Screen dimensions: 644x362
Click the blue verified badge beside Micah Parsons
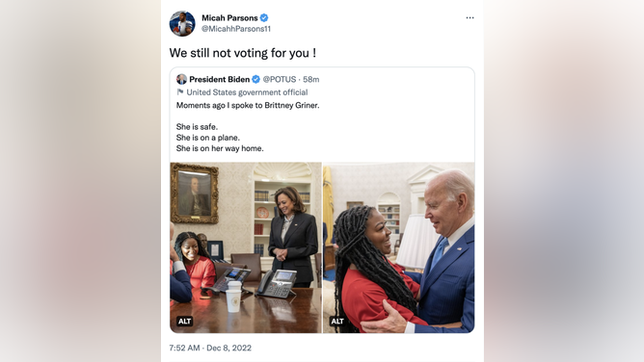pos(264,17)
